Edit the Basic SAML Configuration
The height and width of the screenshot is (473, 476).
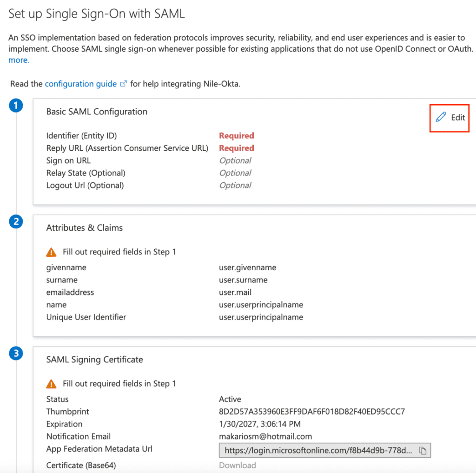point(449,118)
